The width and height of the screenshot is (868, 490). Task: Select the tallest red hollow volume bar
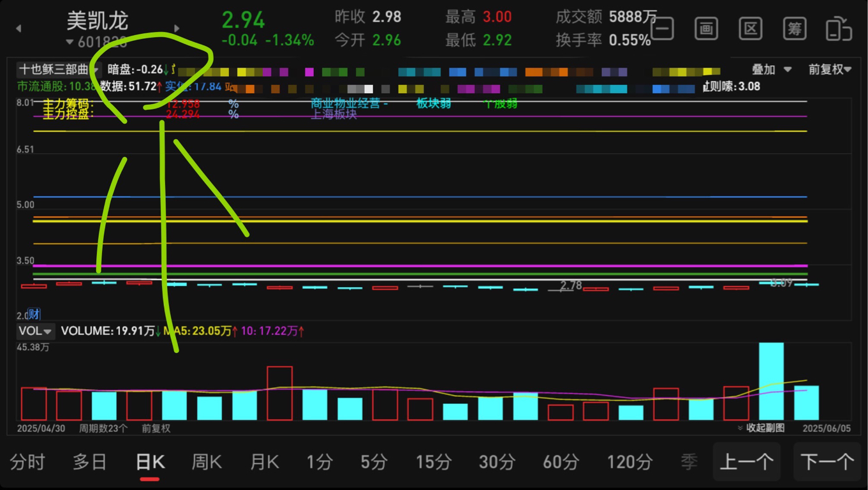[x=279, y=393]
